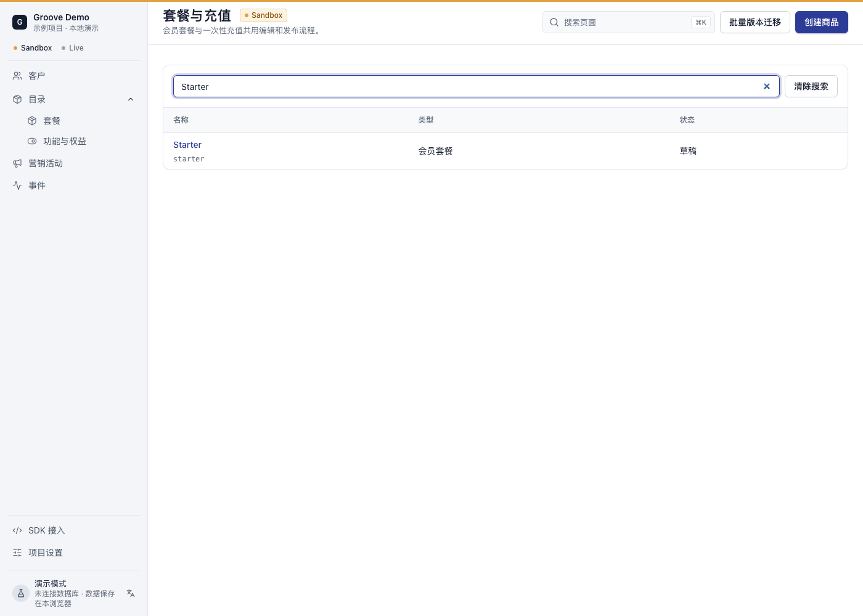Click 批量版本迁移 button
The width and height of the screenshot is (863, 616).
click(755, 22)
